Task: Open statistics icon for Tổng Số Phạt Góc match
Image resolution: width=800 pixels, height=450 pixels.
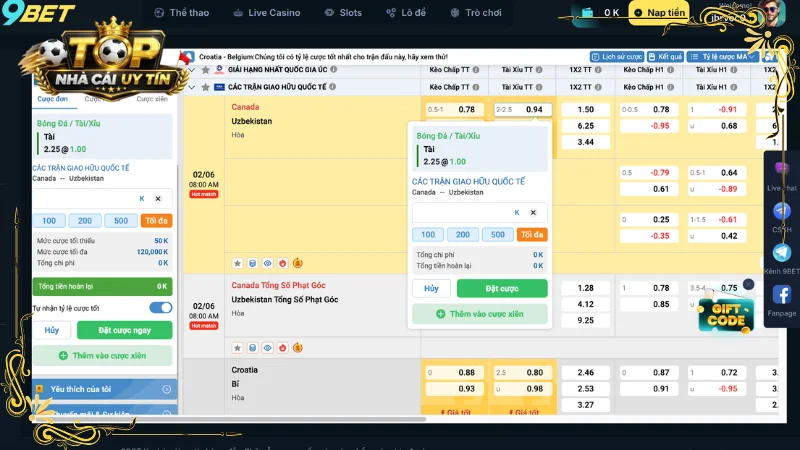Action: click(252, 348)
